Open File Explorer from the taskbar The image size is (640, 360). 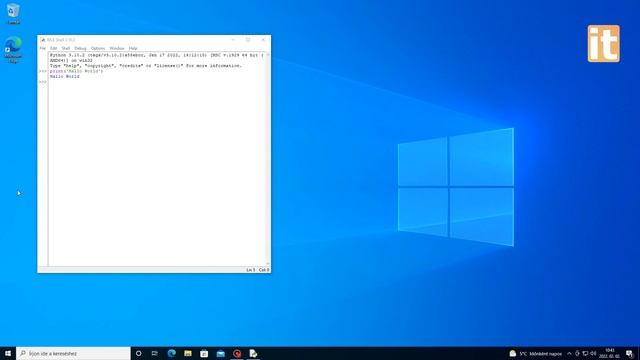tap(188, 353)
